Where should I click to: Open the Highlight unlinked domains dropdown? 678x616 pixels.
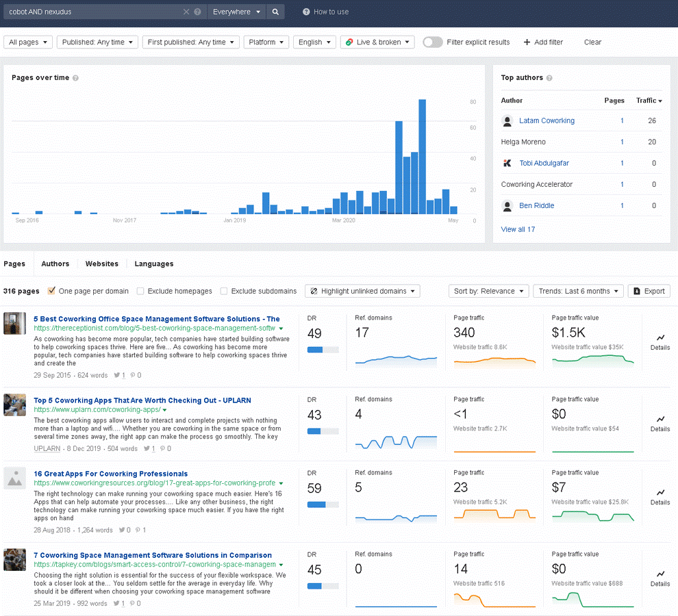point(362,291)
